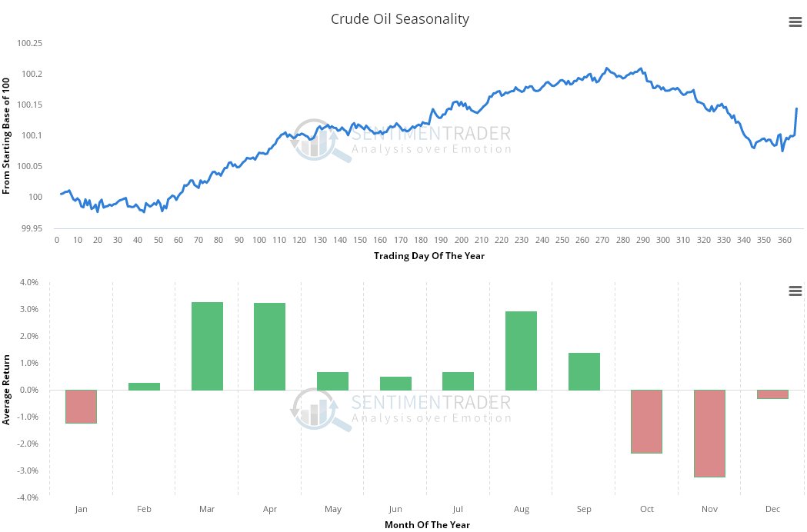This screenshot has height=532, width=807.
Task: Click the SentimenTrader watermark logo on top chart
Action: pyautogui.click(x=323, y=139)
